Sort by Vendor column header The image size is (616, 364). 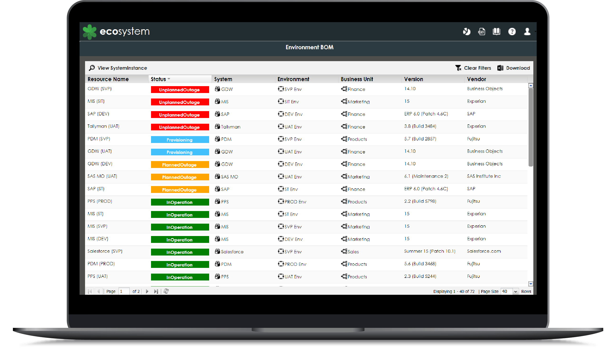476,79
